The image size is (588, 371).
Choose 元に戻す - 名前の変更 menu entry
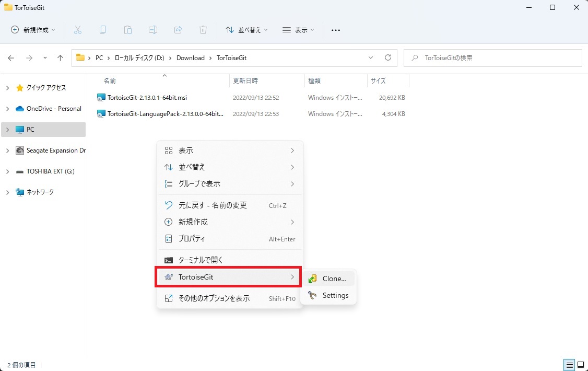click(229, 205)
